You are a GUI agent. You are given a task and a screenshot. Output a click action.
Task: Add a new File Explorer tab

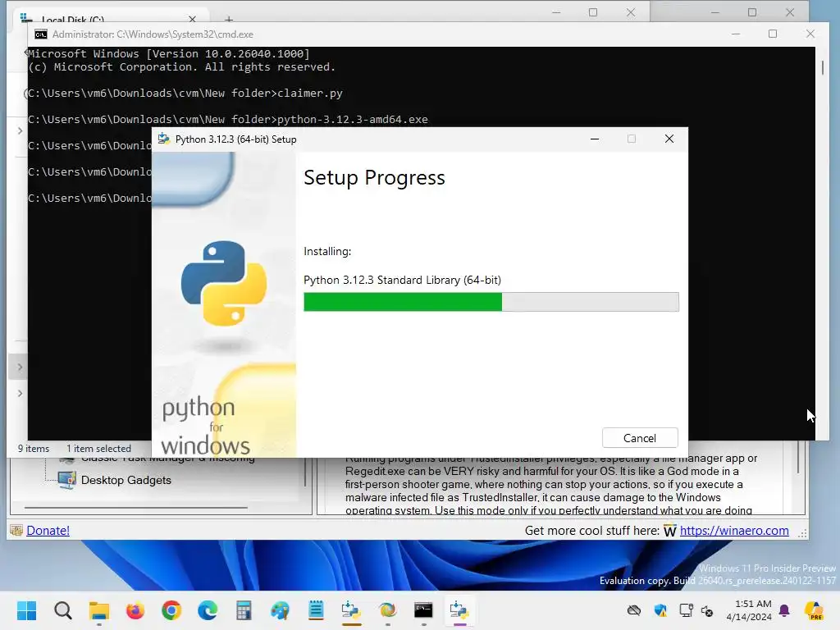pos(229,20)
